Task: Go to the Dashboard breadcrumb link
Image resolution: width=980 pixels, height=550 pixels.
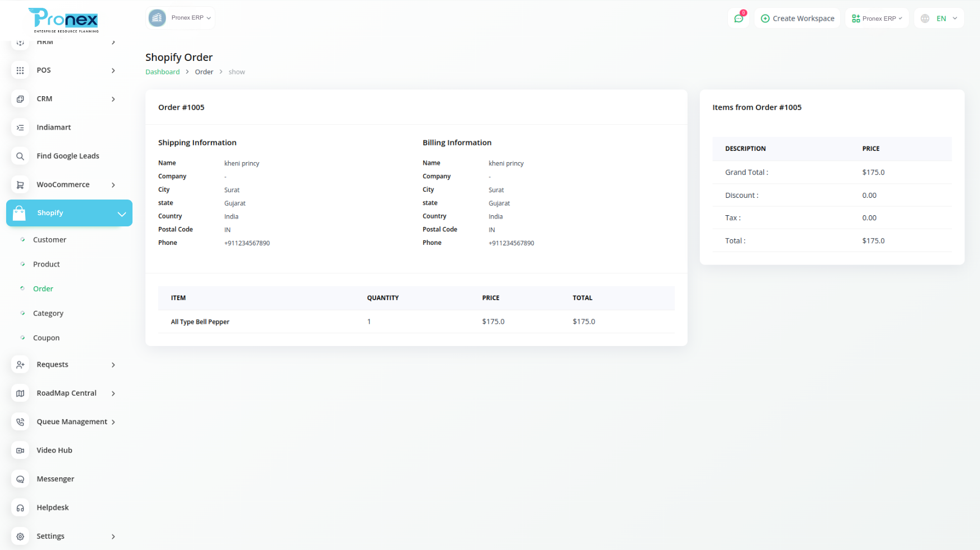Action: pos(163,72)
